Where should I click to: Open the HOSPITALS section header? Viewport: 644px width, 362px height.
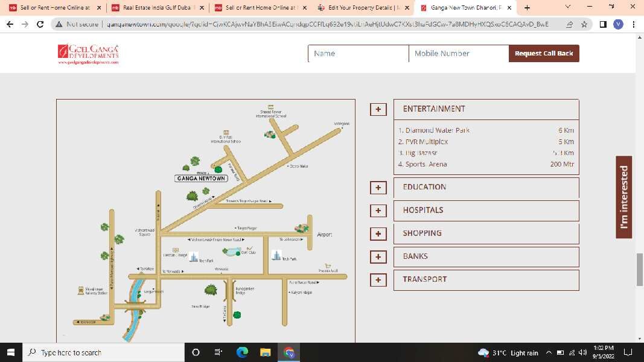click(x=486, y=211)
